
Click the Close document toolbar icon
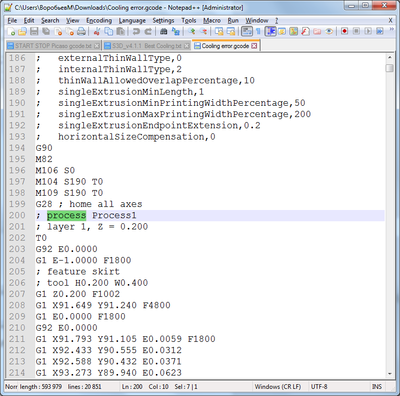pos(58,32)
